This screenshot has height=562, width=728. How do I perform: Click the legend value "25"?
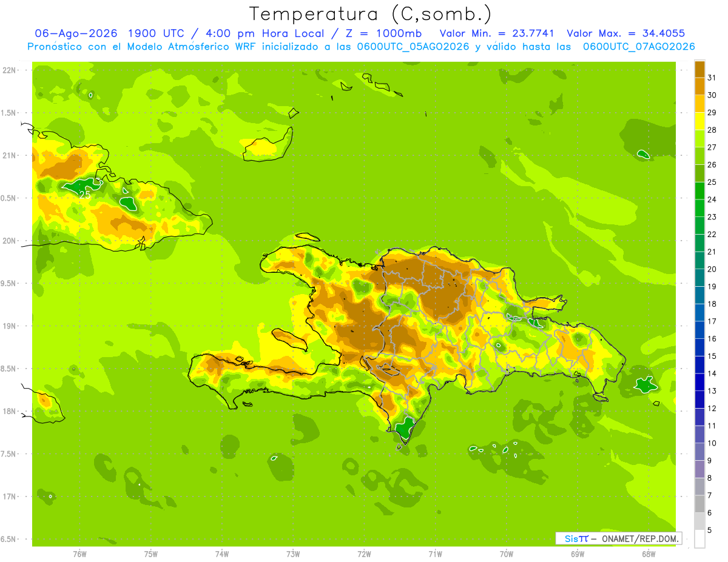click(712, 182)
